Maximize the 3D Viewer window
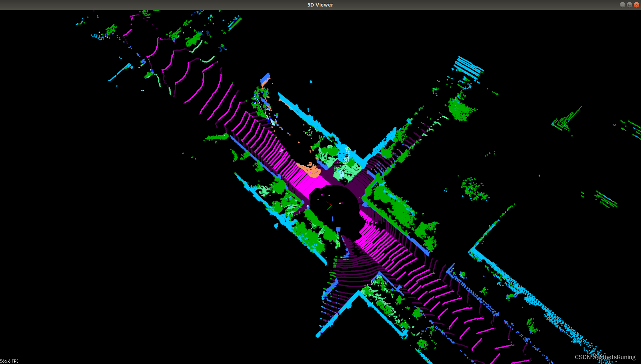 pyautogui.click(x=629, y=4)
